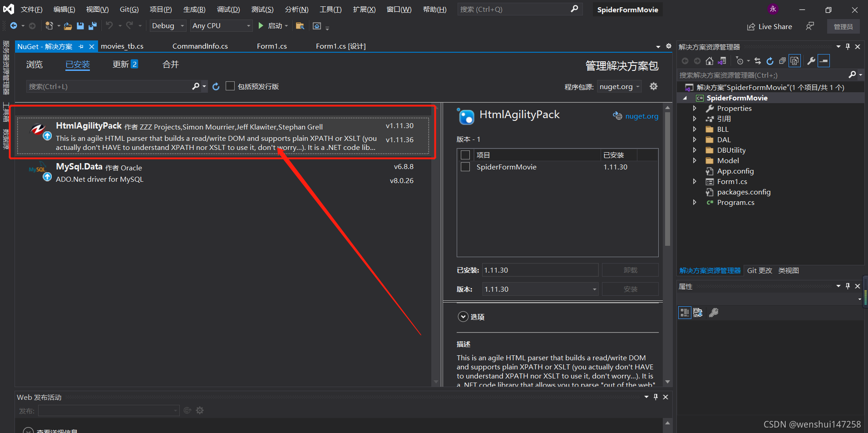Viewport: 868px width, 433px height.
Task: Click the undo arrow in toolbar
Action: coord(109,25)
